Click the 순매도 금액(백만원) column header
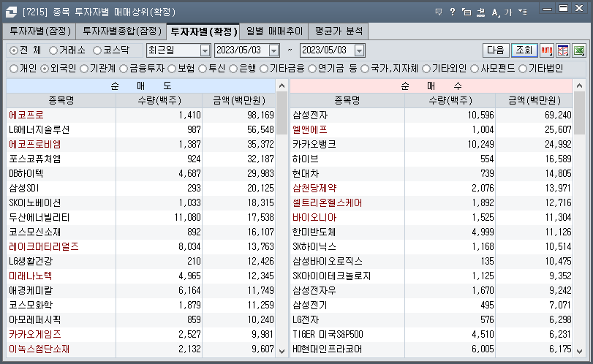593x364 pixels. click(x=239, y=101)
